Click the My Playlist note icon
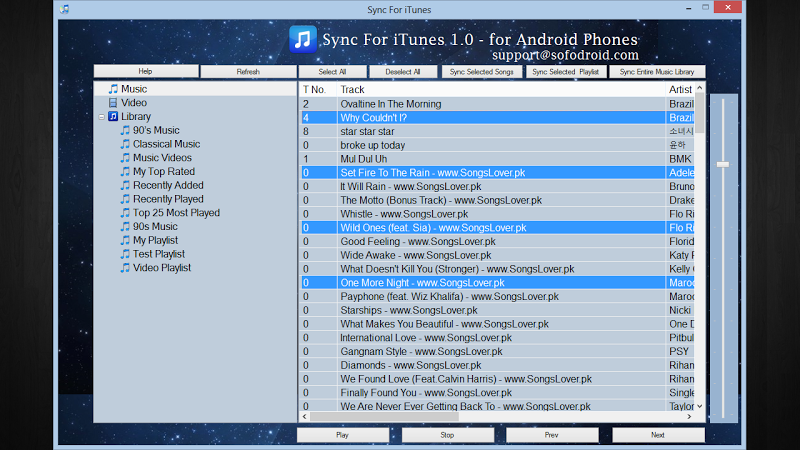800x450 pixels. [x=125, y=240]
